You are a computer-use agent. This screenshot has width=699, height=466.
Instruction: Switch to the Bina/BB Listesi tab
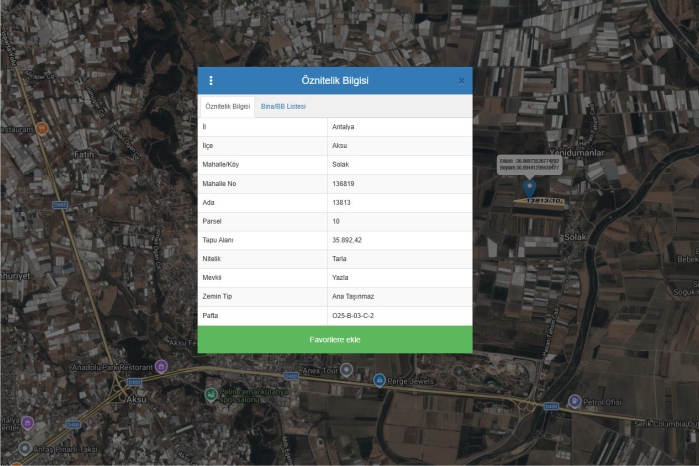click(283, 107)
